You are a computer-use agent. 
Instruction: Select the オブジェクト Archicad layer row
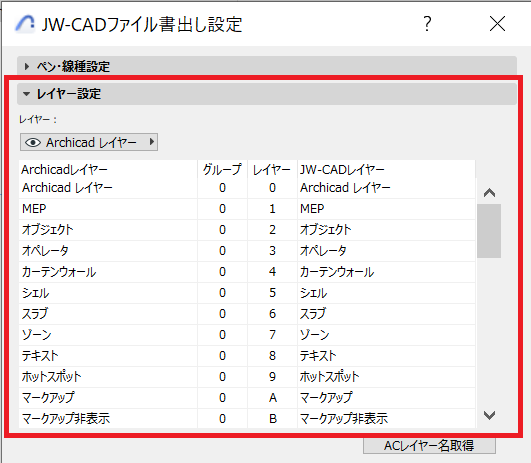108,230
